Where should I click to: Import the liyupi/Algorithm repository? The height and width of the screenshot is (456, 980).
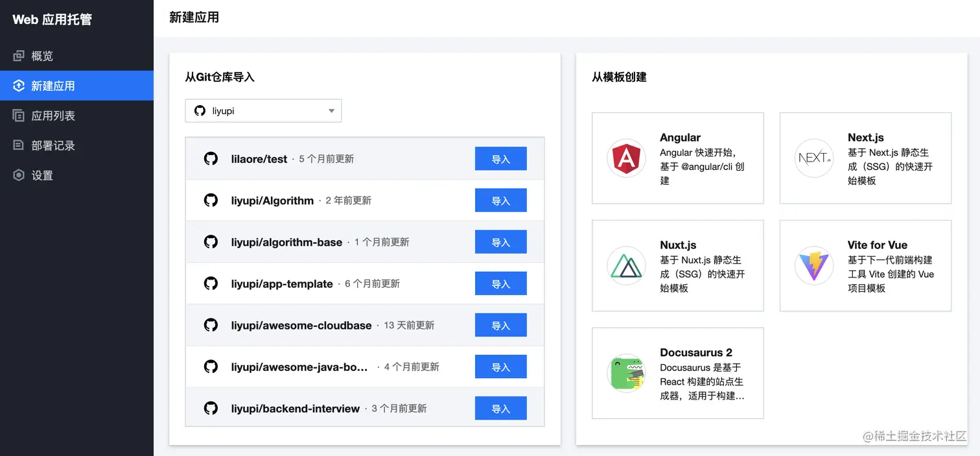(x=500, y=200)
